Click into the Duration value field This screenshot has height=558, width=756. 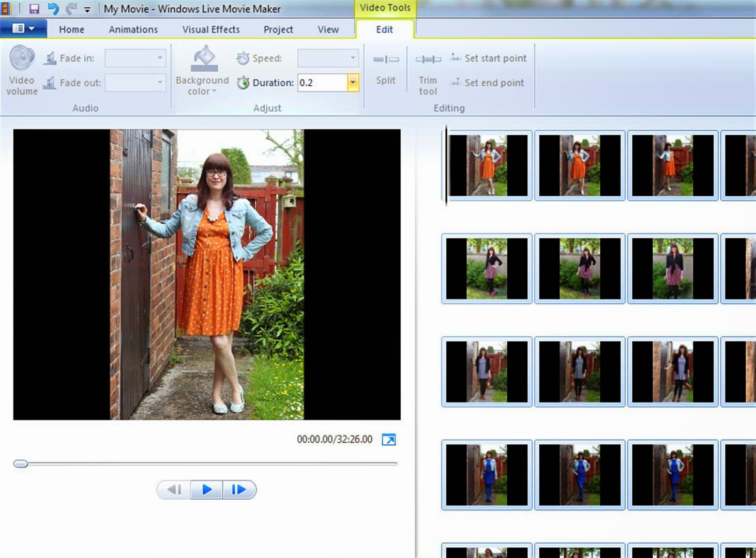coord(322,83)
